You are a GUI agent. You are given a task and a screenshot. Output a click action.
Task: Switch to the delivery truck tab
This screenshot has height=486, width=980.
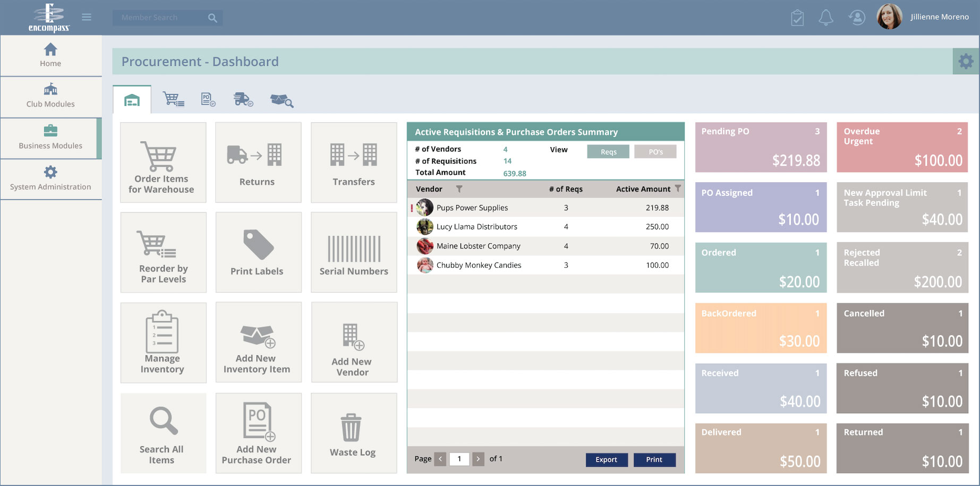pyautogui.click(x=243, y=99)
